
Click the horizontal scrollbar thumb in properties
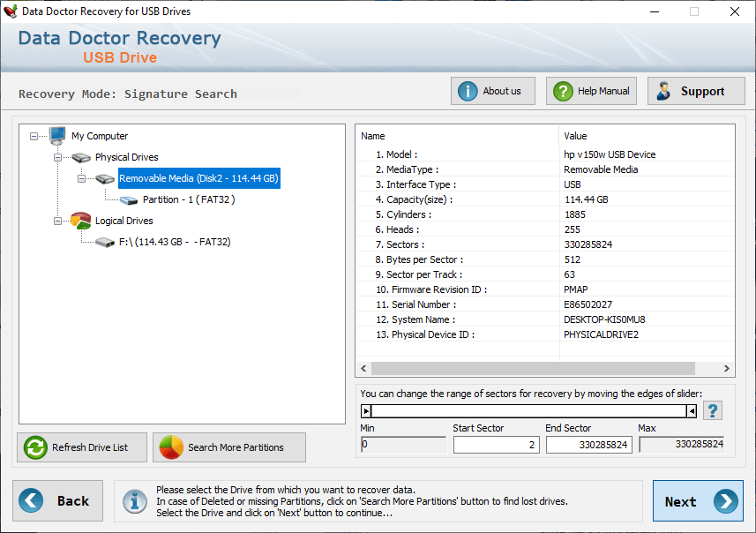pos(533,369)
